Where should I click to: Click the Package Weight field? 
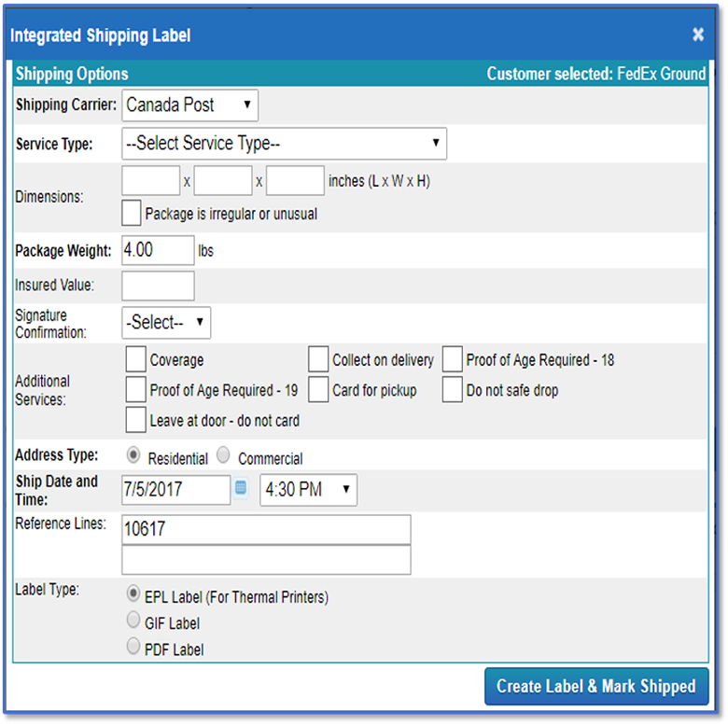(x=158, y=250)
